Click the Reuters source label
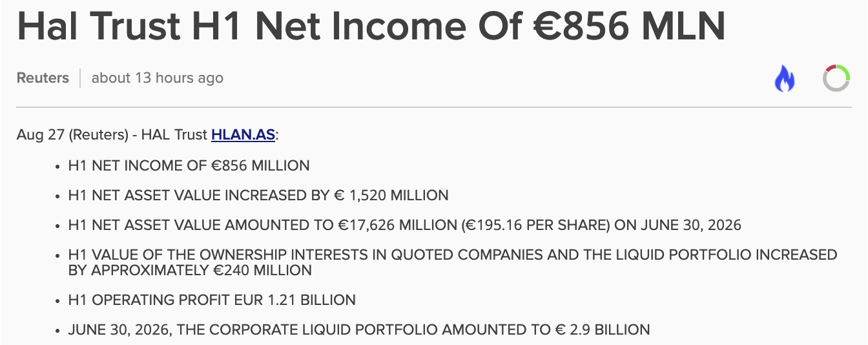 [x=43, y=78]
